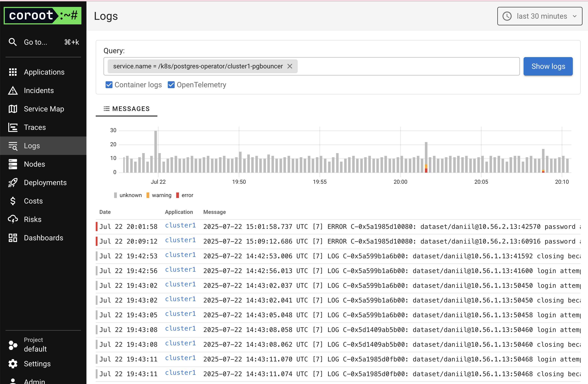Image resolution: width=588 pixels, height=384 pixels.
Task: Open the Incidents menu item
Action: click(43, 90)
